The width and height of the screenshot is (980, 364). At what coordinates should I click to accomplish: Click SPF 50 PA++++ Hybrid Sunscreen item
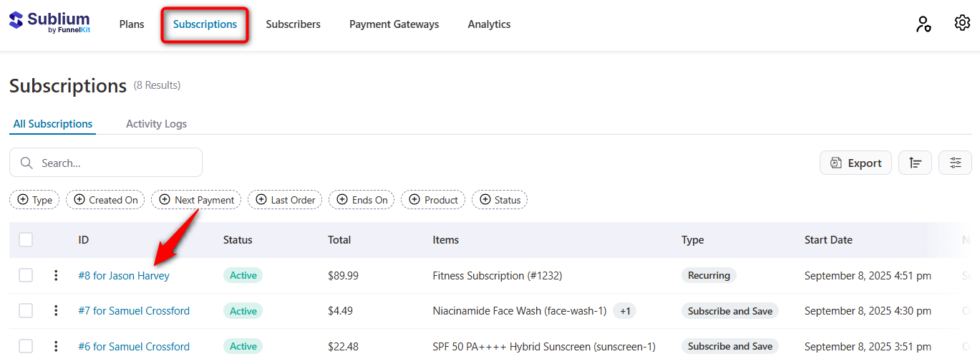(x=544, y=346)
